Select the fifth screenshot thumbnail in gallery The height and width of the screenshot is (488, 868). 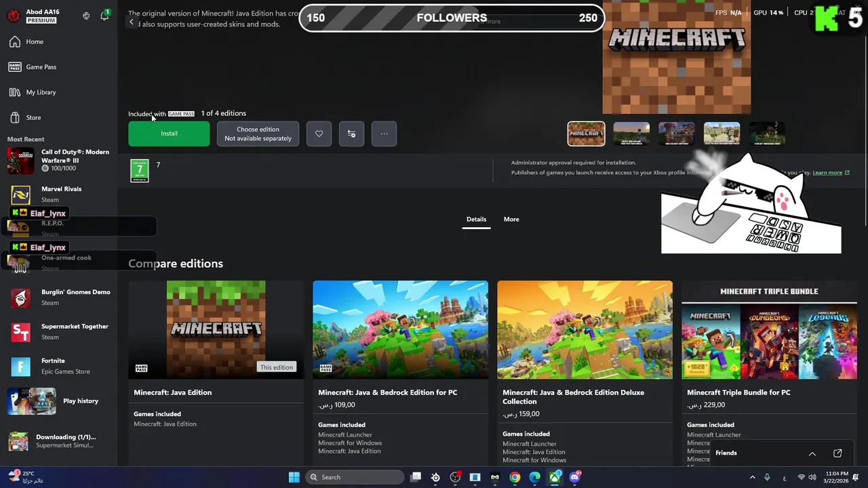pos(767,134)
